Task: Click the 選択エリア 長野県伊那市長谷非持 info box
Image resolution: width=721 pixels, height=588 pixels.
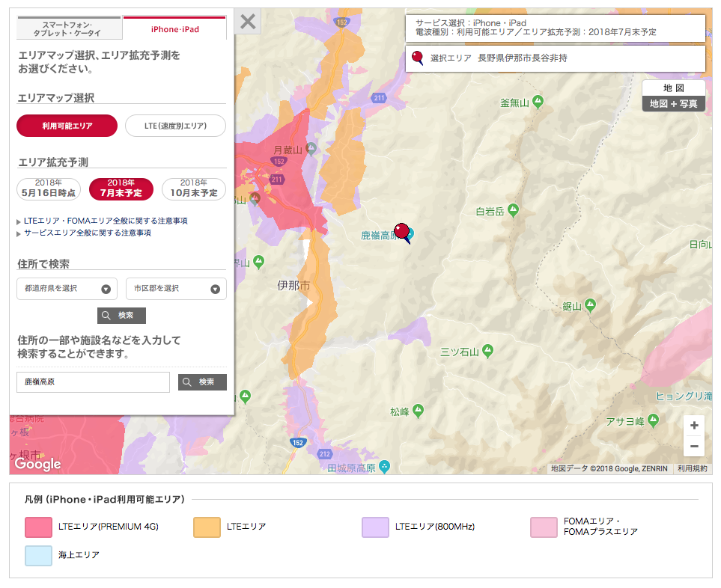Action: pos(556,58)
